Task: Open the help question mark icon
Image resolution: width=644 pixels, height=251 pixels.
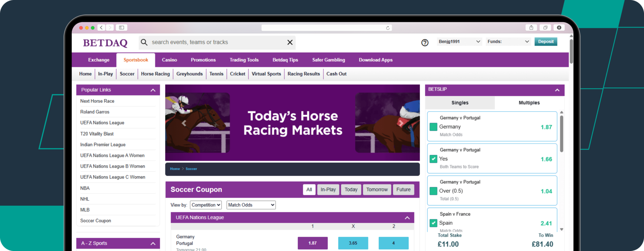Action: pos(425,43)
